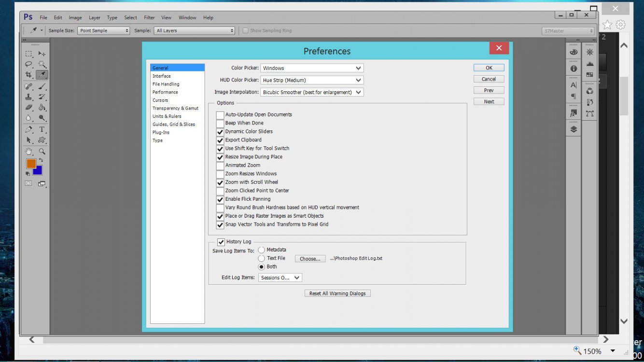
Task: Open the Channels panel icon
Action: coord(589,91)
